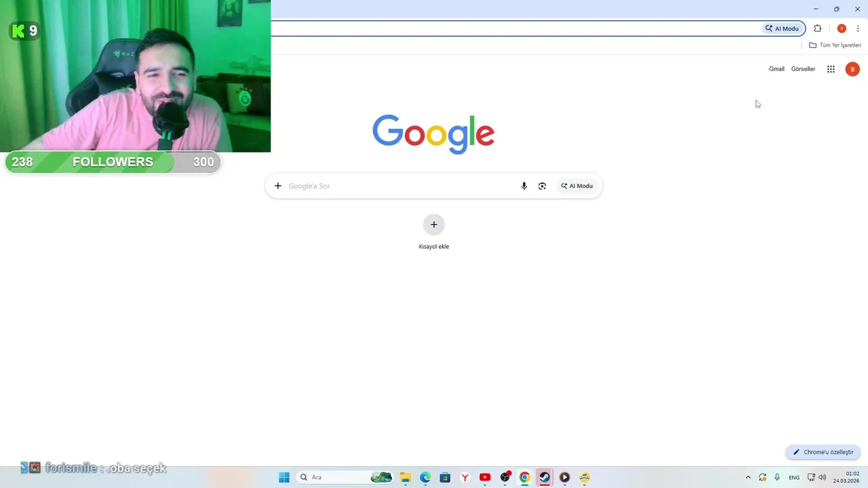Click the AI Modu button in address bar
Viewport: 868px width, 488px height.
(783, 28)
